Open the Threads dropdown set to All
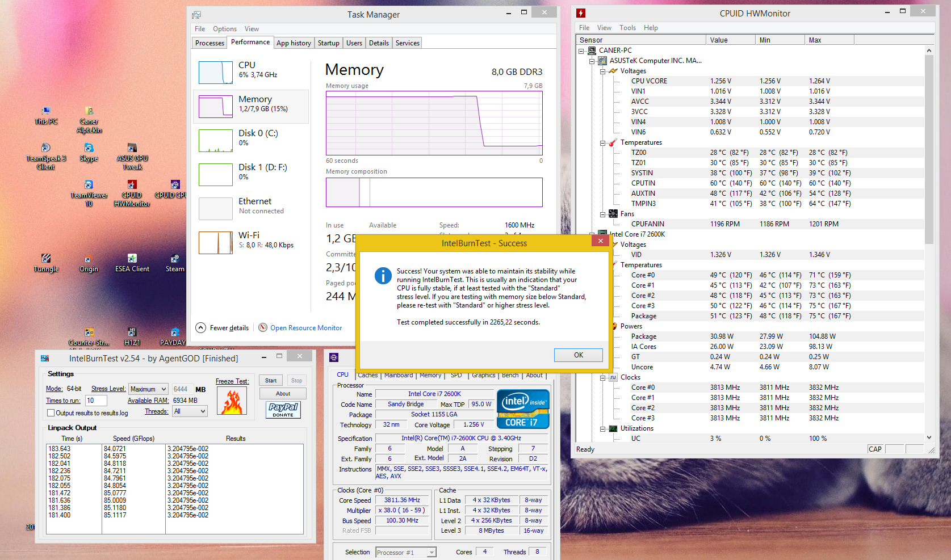 coord(190,411)
